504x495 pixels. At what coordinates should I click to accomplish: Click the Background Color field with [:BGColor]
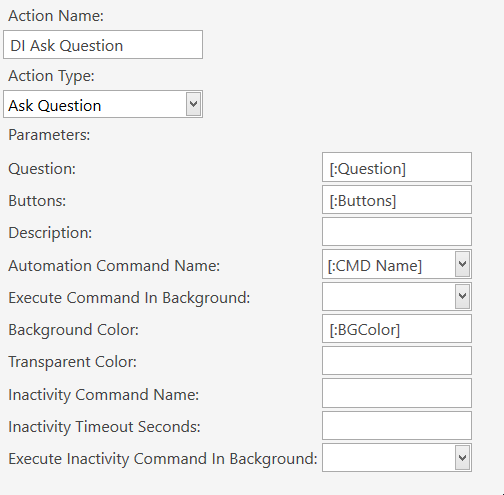(397, 329)
